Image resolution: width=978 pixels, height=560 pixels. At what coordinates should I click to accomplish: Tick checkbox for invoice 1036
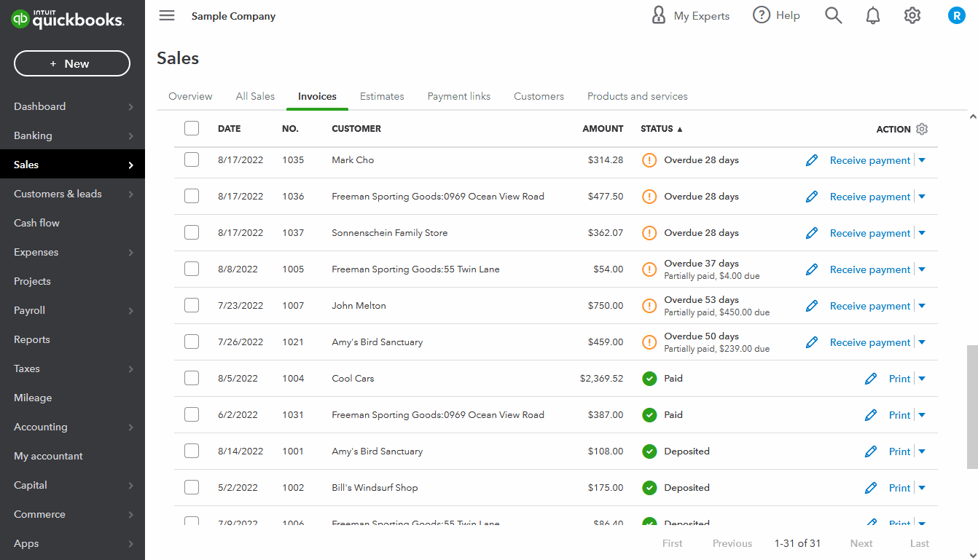tap(192, 196)
